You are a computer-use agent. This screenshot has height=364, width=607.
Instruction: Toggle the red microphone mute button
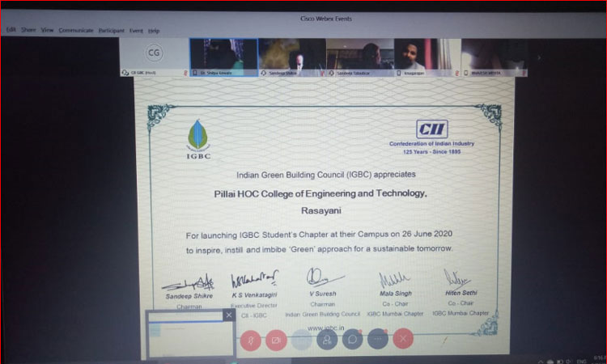(x=251, y=341)
